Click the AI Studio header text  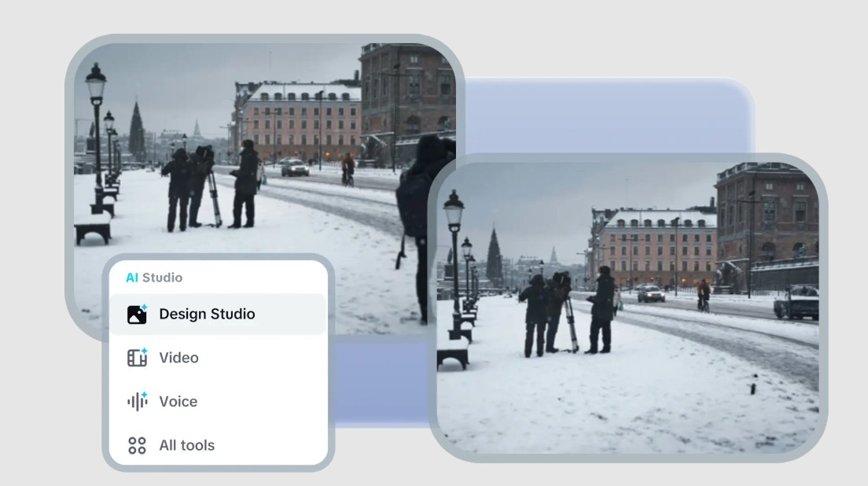[x=154, y=278]
